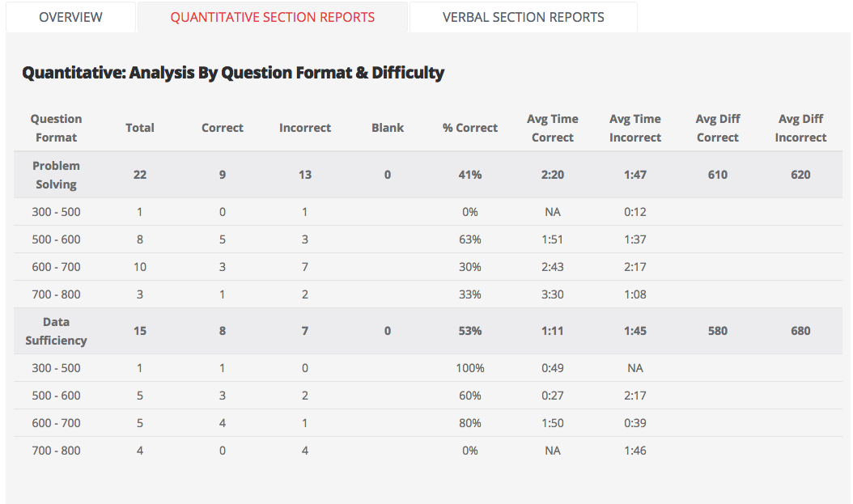Click the 53% Data Sufficiency percent correct
Screen dimensions: 853x504
[470, 331]
